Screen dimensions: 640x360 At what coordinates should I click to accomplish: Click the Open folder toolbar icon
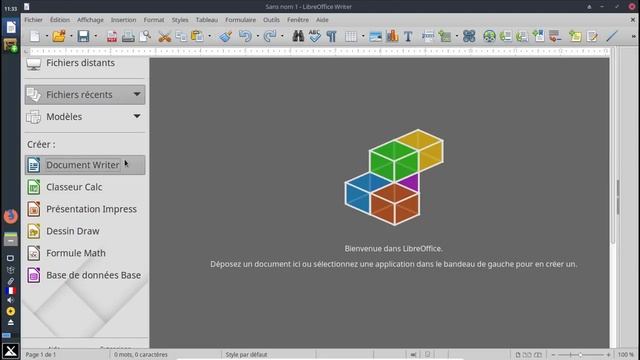[x=59, y=36]
